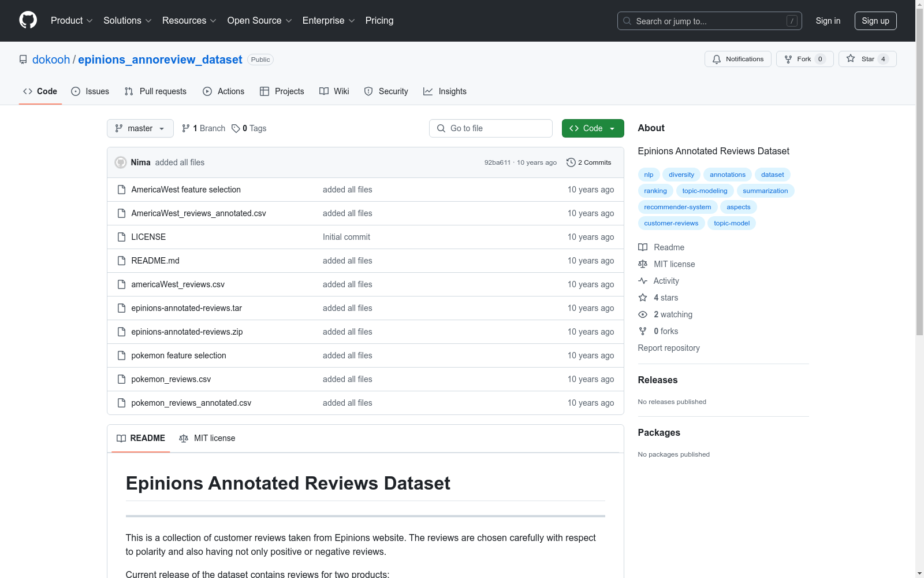Open the summarization topic tag
Image resolution: width=924 pixels, height=578 pixels.
click(x=766, y=191)
